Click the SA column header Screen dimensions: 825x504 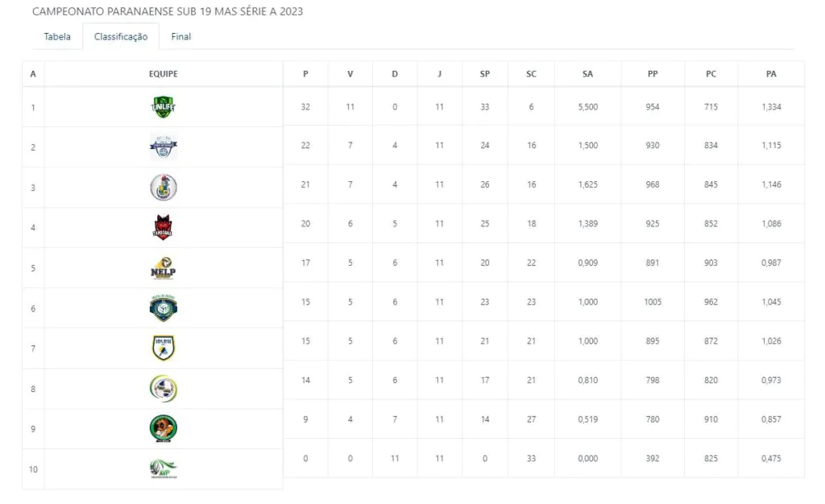pos(587,74)
